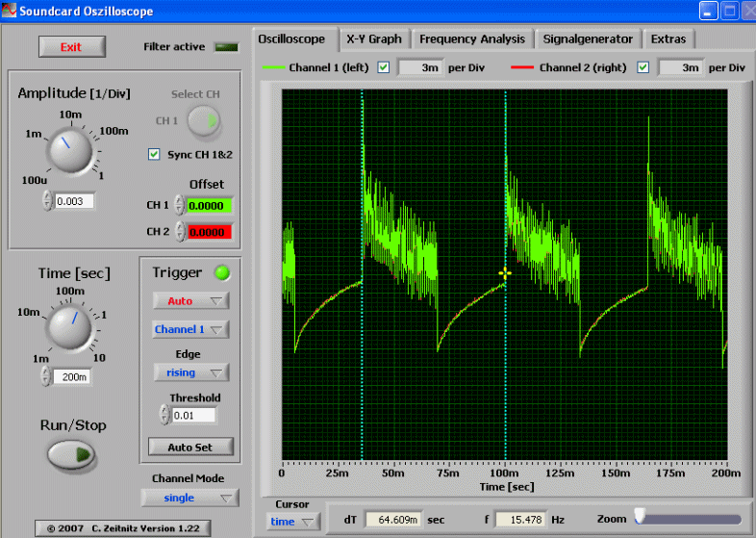The height and width of the screenshot is (538, 756).
Task: Click the CH 2 offset red field
Action: (x=210, y=232)
